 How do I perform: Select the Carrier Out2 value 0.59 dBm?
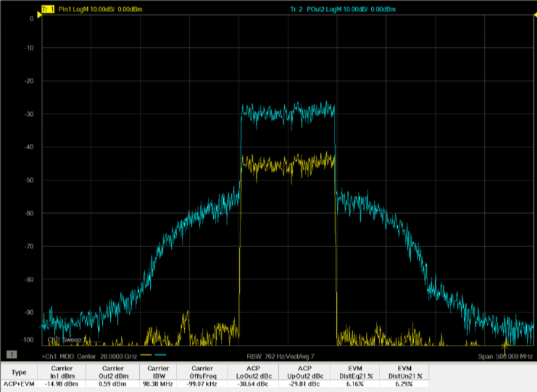pos(112,384)
